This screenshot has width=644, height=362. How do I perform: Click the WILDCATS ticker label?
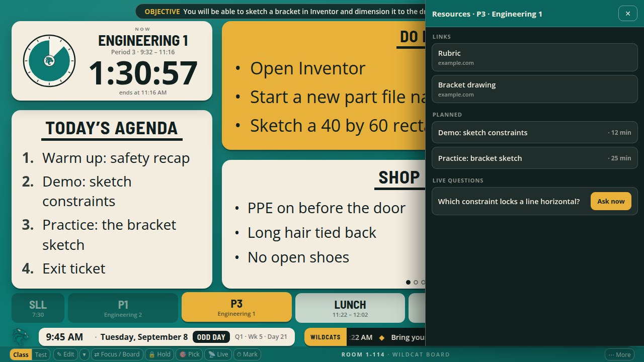tap(326, 337)
